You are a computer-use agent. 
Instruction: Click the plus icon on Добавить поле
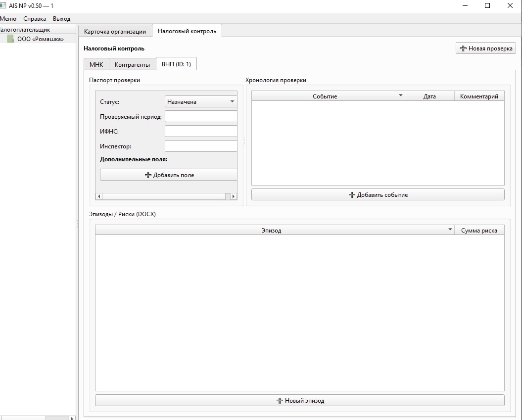(148, 175)
